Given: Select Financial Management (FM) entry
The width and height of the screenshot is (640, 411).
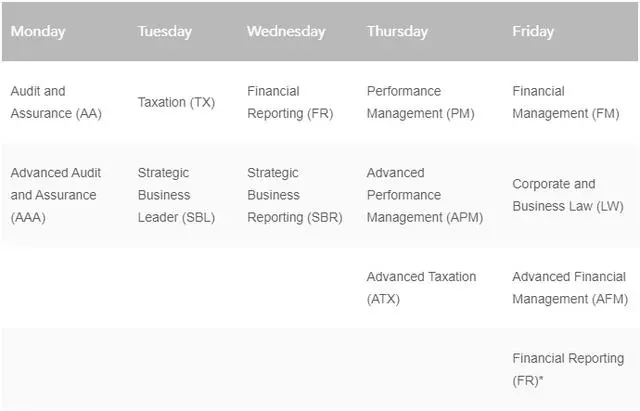Looking at the screenshot, I should click(566, 102).
